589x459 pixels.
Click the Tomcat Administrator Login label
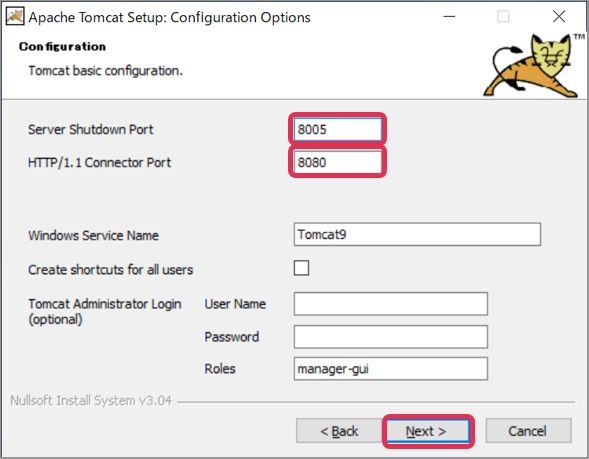pyautogui.click(x=105, y=312)
